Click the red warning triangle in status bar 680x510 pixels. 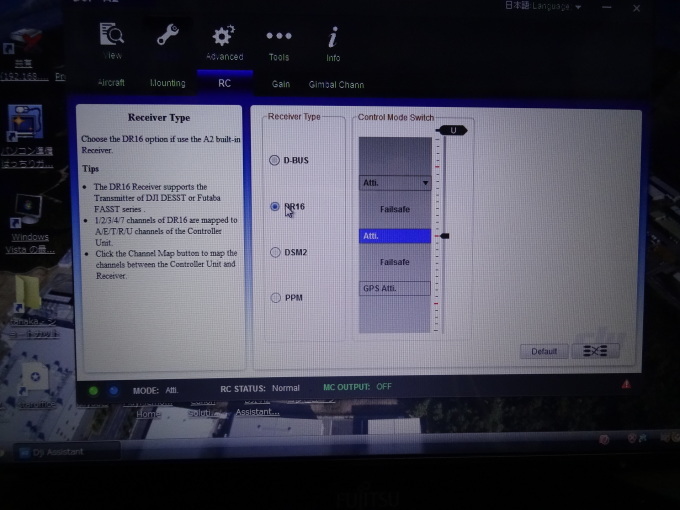626,384
